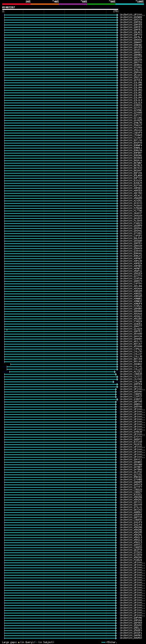Select hit UniRef100_P13905
The image size is (146, 644).
(x=131, y=221)
